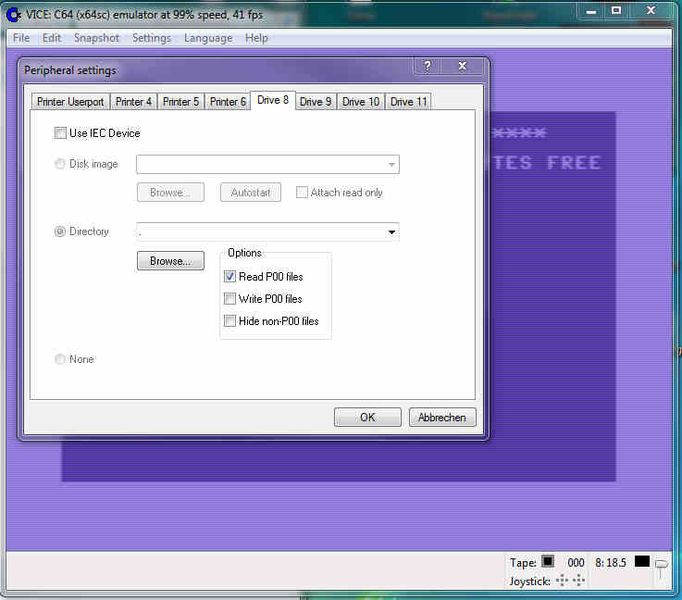
Task: Click the drive 8 LED indicator
Action: pyautogui.click(x=641, y=562)
